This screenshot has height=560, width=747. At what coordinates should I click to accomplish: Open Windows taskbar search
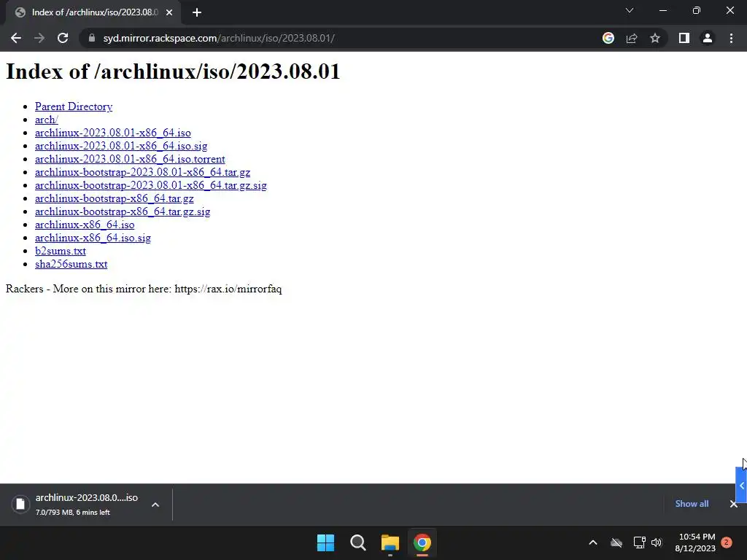[x=357, y=542]
